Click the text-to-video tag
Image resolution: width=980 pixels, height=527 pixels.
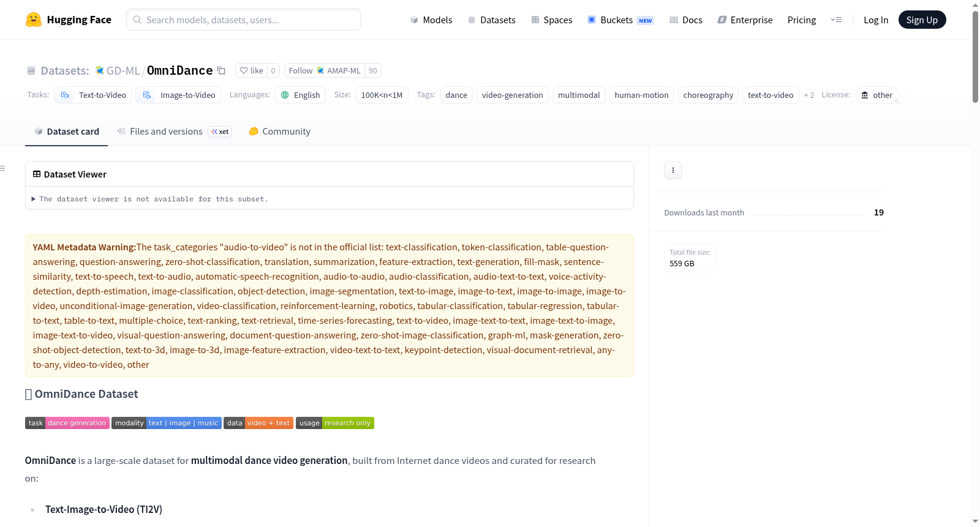pyautogui.click(x=771, y=95)
